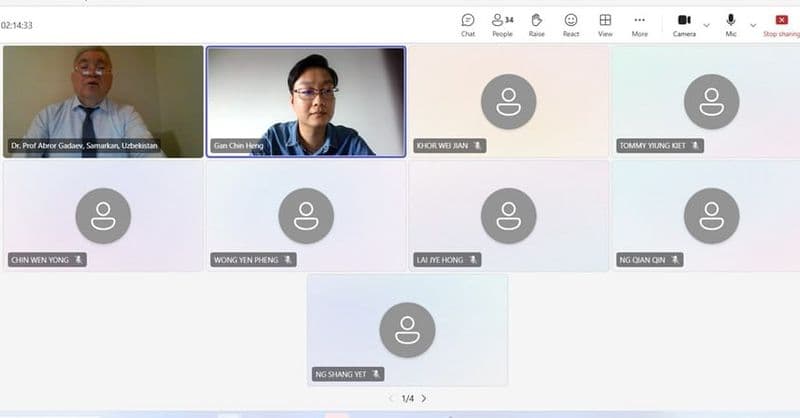
Task: Go to previous participants page
Action: pyautogui.click(x=391, y=398)
